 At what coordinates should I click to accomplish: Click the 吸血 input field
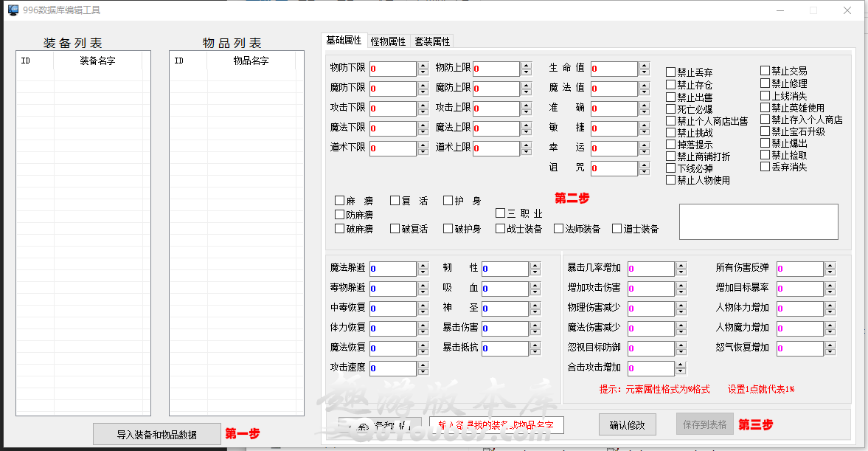click(505, 289)
